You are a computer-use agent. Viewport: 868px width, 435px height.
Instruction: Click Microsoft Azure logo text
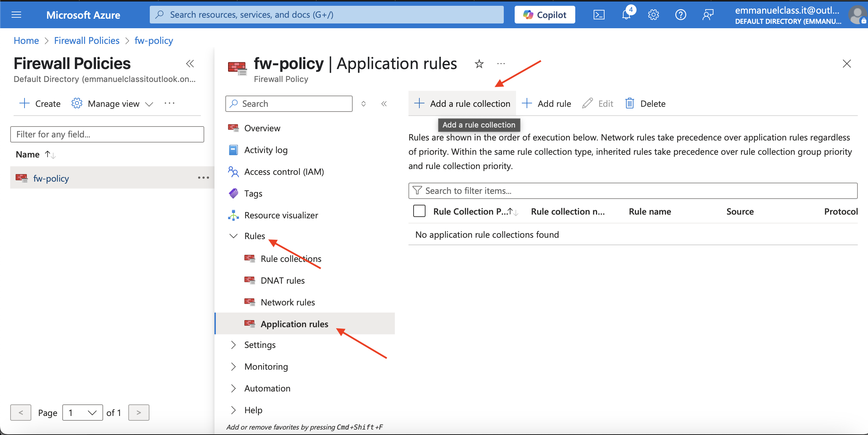pos(83,15)
